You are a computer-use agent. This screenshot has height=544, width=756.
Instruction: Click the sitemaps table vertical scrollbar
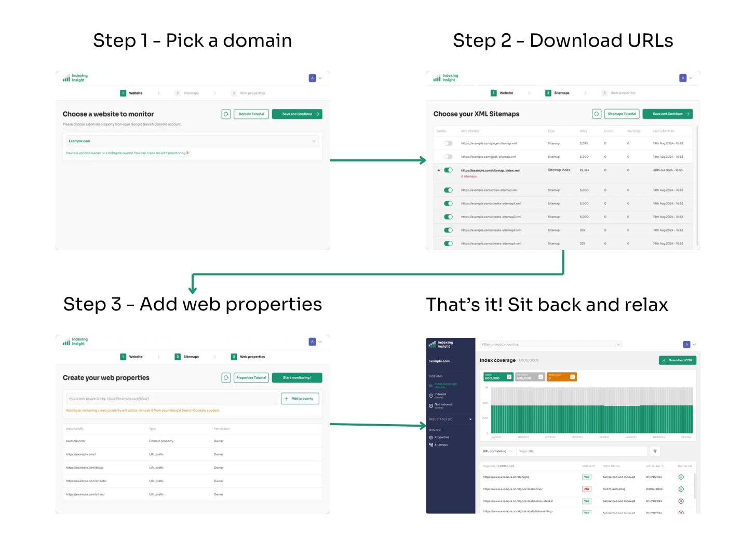pos(697,185)
